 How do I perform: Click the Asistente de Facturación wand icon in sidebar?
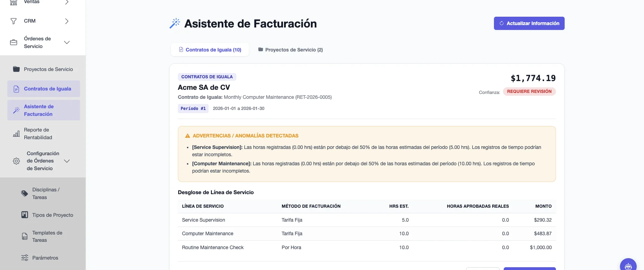click(x=16, y=110)
